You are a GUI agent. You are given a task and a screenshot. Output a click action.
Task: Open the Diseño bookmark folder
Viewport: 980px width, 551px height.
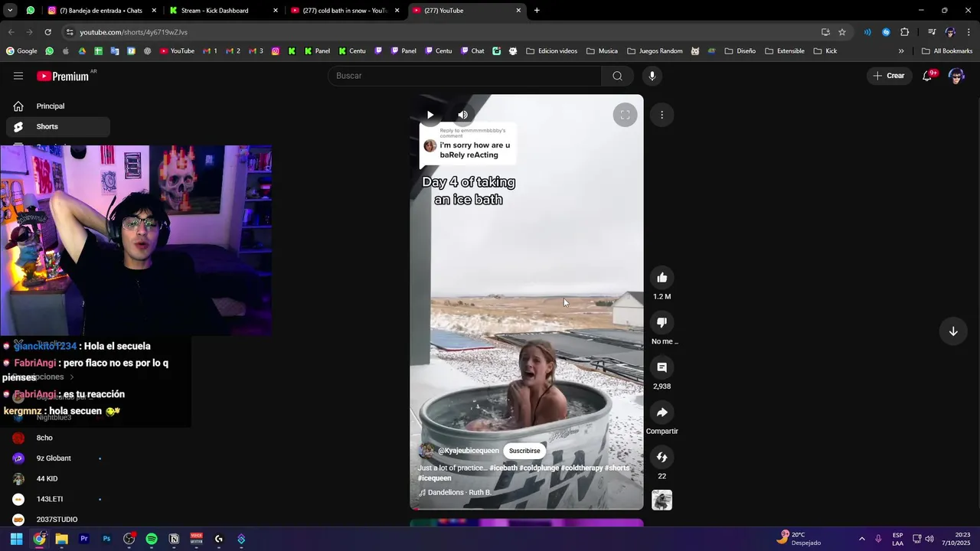pyautogui.click(x=740, y=51)
